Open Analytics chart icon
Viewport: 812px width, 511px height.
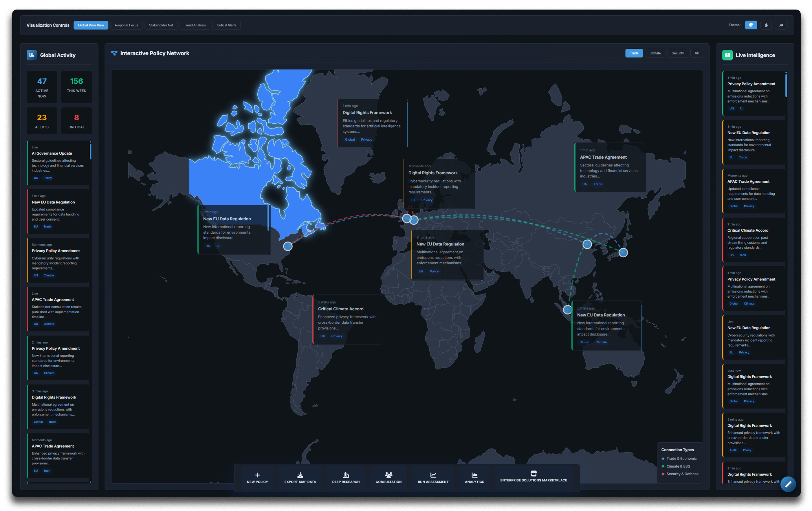pos(474,475)
